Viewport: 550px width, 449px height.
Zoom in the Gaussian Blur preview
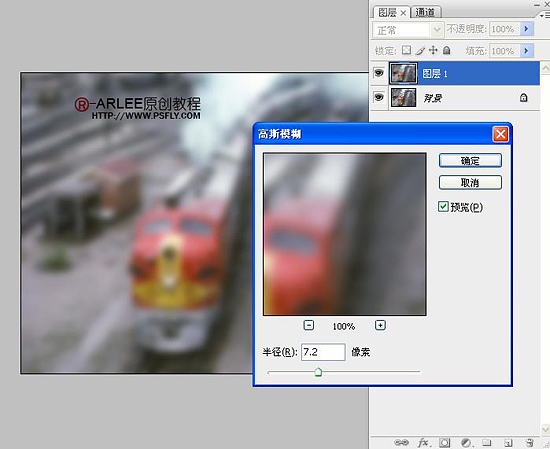(x=380, y=325)
